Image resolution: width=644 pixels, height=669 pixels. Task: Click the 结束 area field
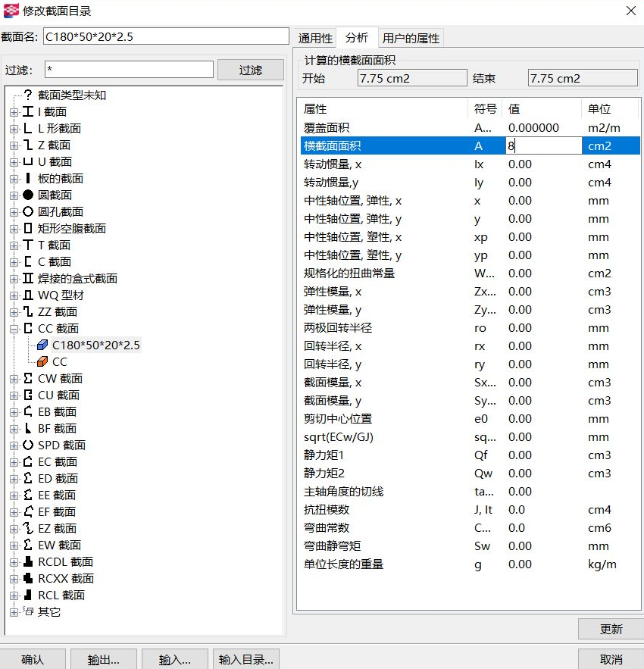583,78
